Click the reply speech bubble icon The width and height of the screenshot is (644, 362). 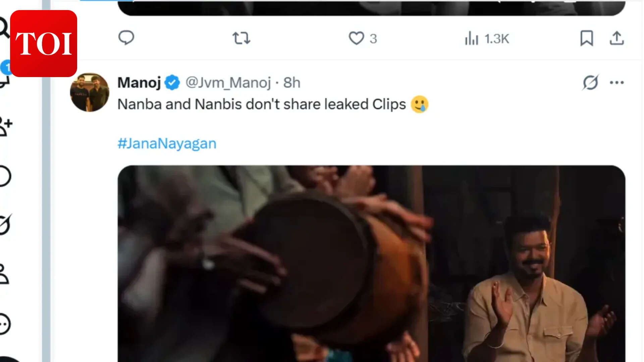click(126, 38)
